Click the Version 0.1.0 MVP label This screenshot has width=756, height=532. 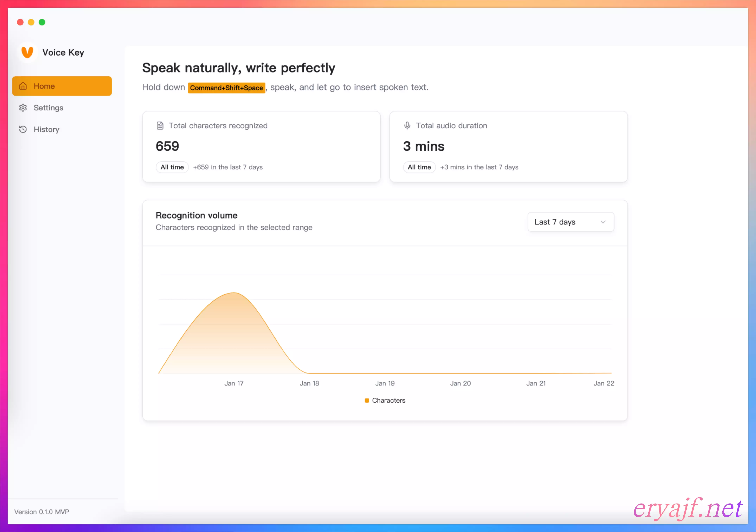click(41, 512)
